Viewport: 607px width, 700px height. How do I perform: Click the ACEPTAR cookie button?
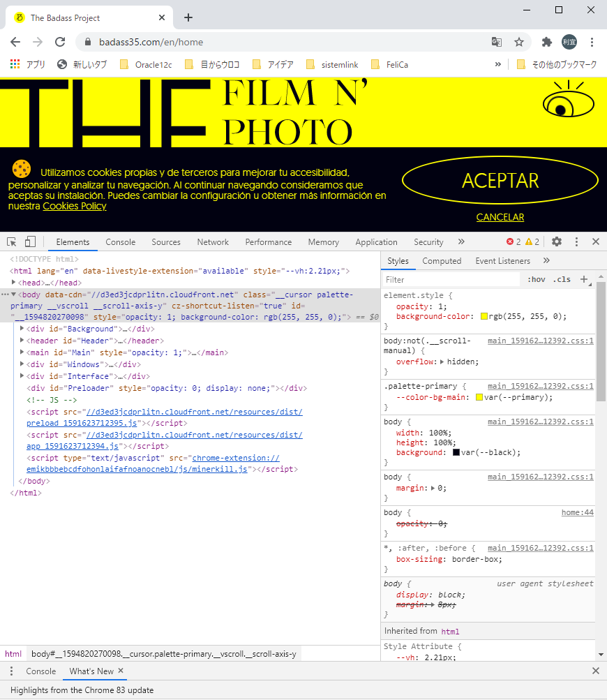(x=500, y=180)
